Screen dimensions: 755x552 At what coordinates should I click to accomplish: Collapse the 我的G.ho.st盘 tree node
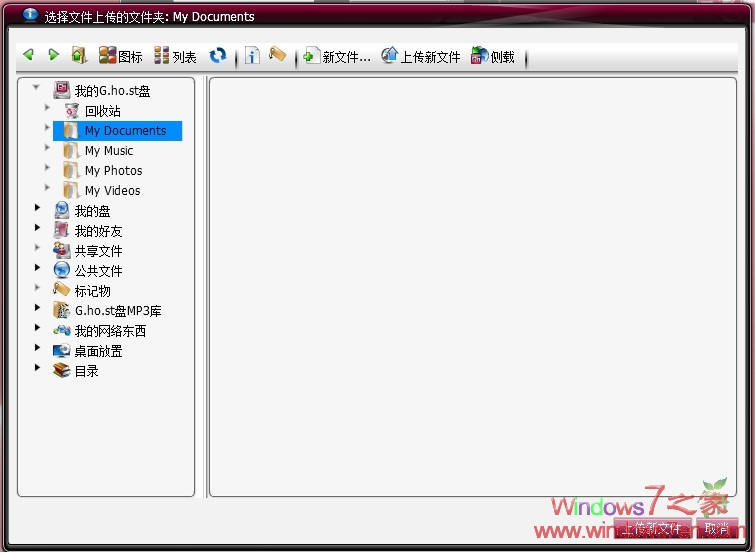click(x=37, y=89)
